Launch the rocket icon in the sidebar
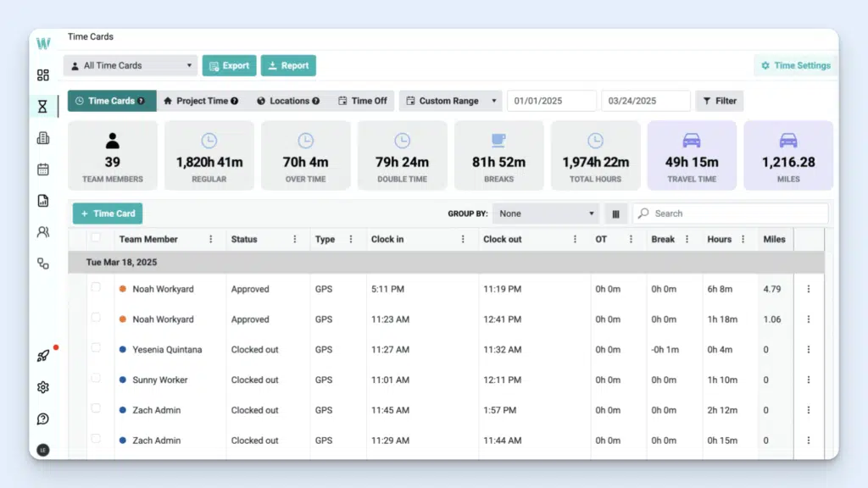 42,355
